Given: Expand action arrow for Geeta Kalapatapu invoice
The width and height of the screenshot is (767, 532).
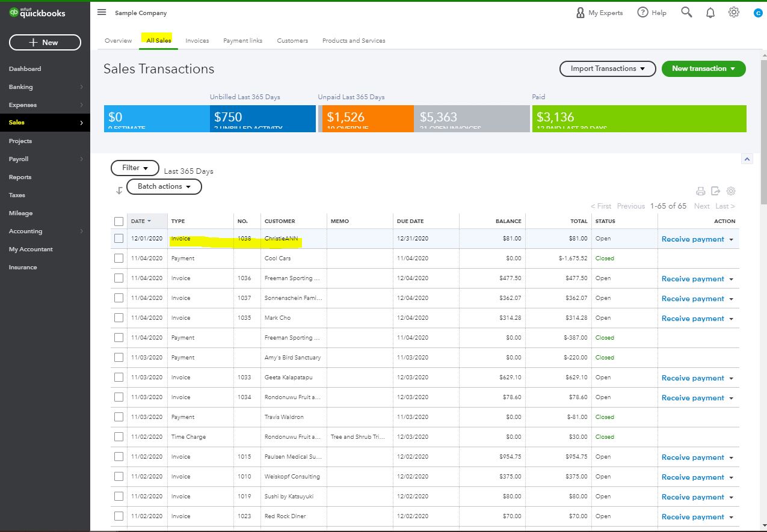Looking at the screenshot, I should click(732, 378).
